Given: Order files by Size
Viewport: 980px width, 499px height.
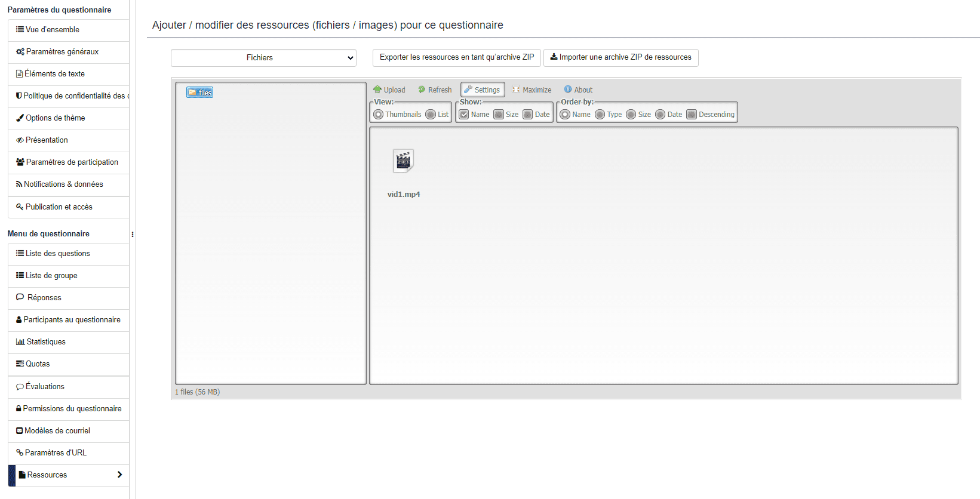Looking at the screenshot, I should point(631,115).
